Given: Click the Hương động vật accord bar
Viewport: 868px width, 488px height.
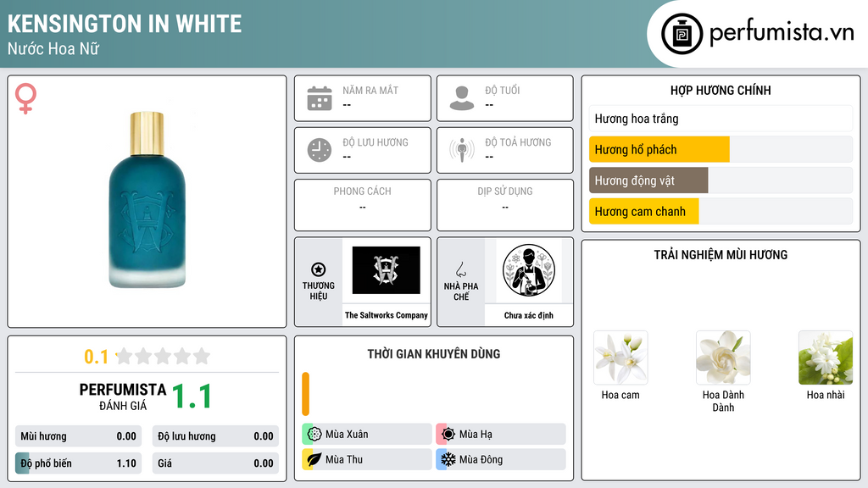Looking at the screenshot, I should click(x=721, y=180).
